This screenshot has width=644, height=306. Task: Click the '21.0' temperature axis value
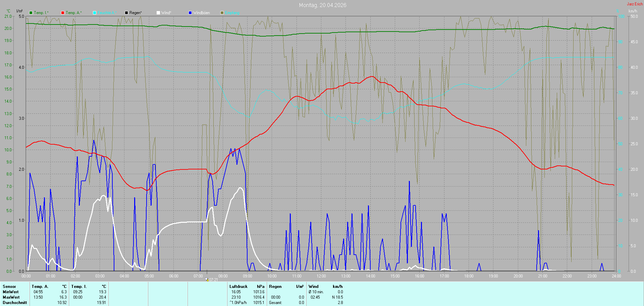coord(8,16)
